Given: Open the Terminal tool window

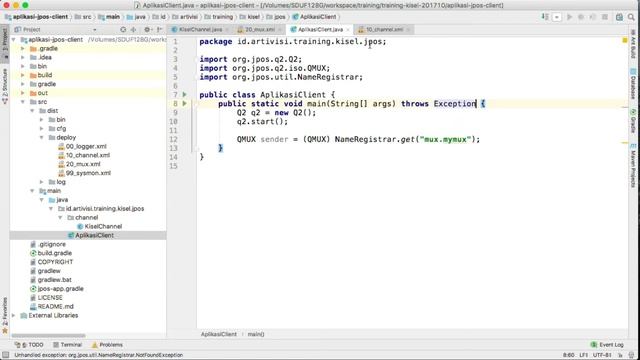Looking at the screenshot, I should [x=67, y=345].
